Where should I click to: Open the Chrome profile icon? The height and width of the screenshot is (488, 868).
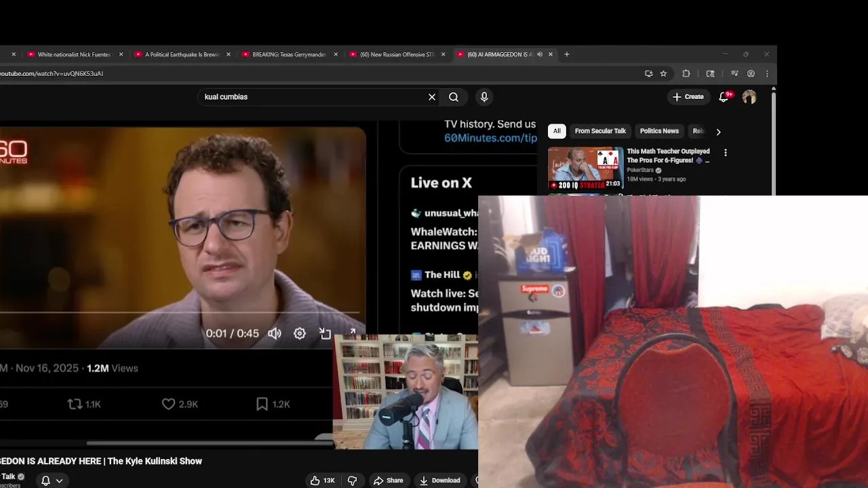click(751, 73)
